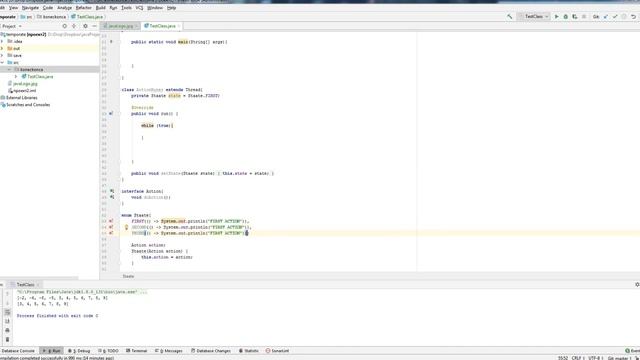Click the locate target icon in Project panel

64,26
